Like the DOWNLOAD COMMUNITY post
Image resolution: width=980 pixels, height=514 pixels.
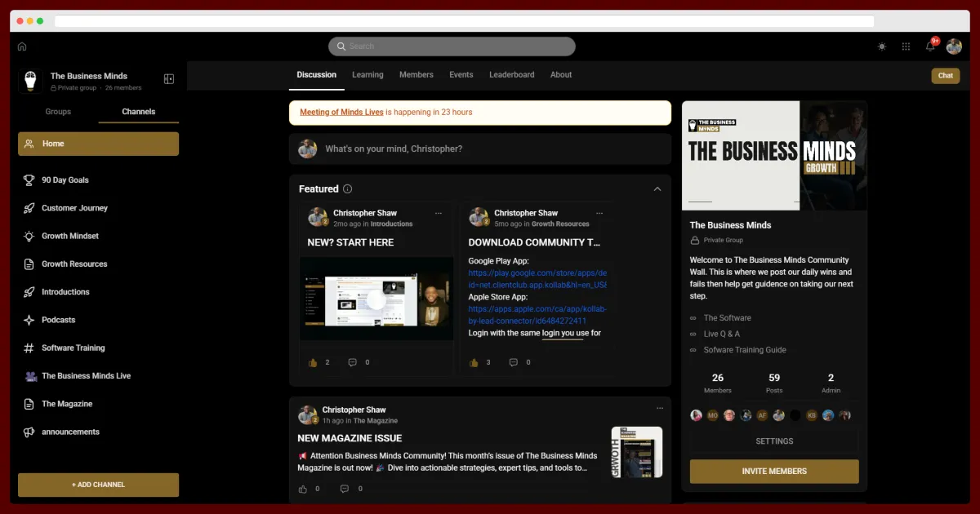pos(474,362)
